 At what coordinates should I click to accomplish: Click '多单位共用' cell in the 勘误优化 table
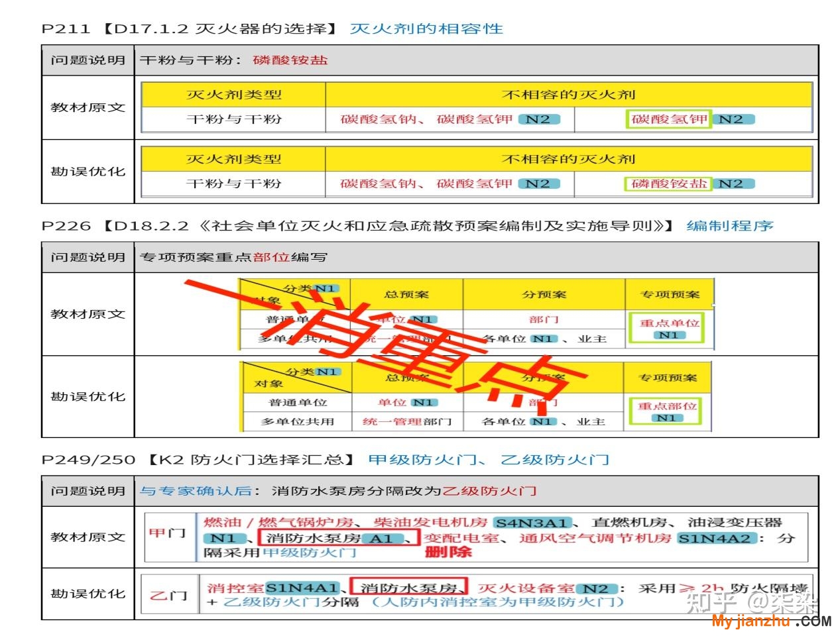(x=298, y=421)
